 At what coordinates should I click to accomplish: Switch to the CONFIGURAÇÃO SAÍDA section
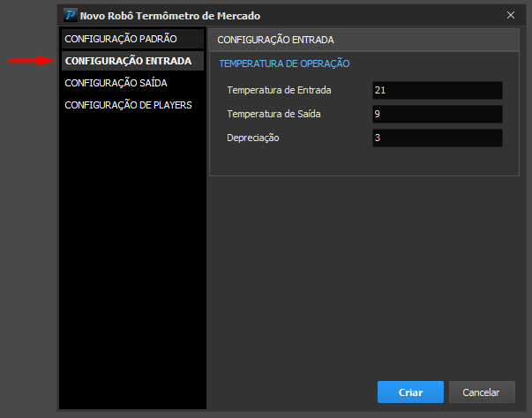132,83
